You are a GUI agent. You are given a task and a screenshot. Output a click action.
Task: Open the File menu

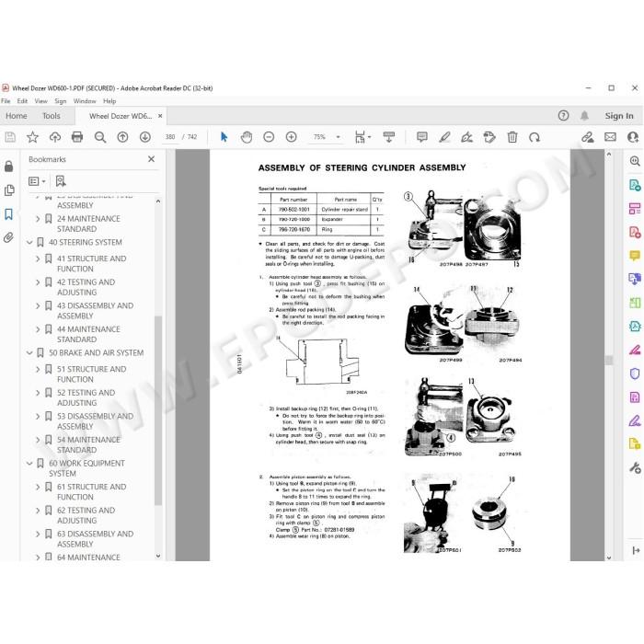coord(6,101)
